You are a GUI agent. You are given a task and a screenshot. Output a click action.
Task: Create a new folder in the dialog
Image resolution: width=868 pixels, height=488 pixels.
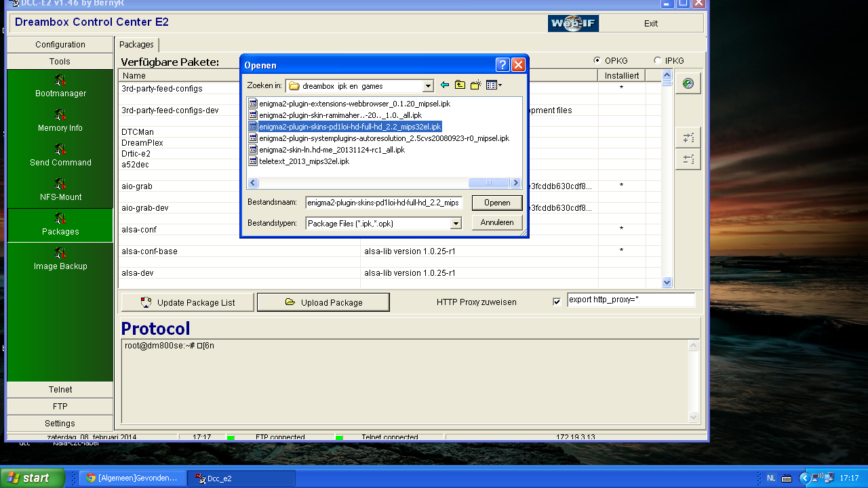[x=476, y=85]
